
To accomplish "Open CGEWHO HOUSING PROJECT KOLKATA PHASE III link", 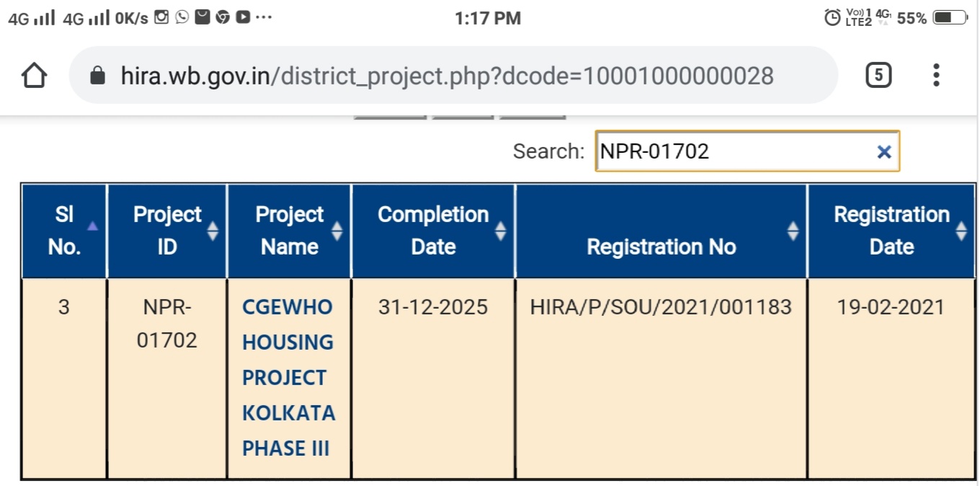I will [x=288, y=377].
